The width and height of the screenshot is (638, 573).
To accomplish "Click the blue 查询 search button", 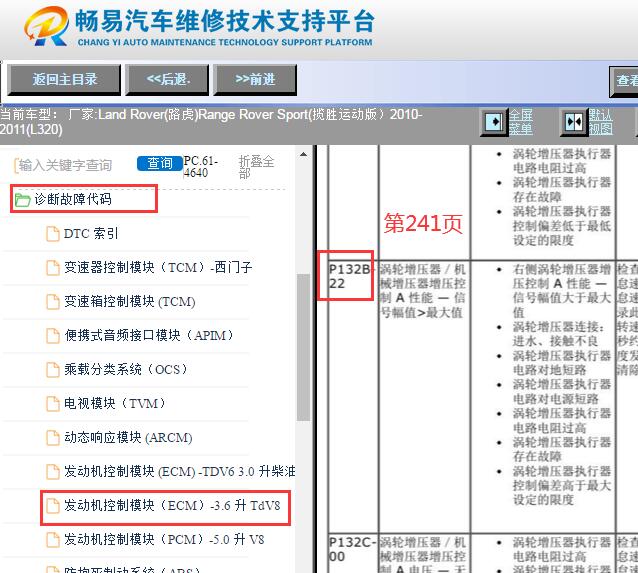I will tap(160, 164).
